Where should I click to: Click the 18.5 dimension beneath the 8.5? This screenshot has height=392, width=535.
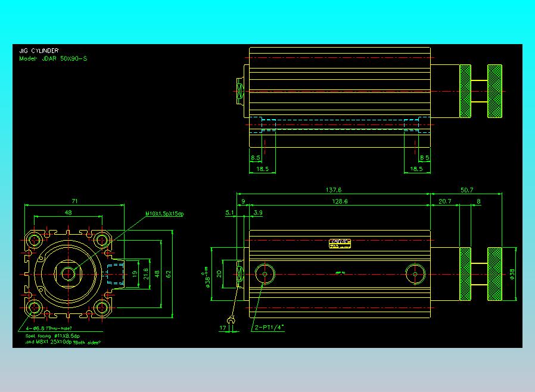click(x=262, y=169)
